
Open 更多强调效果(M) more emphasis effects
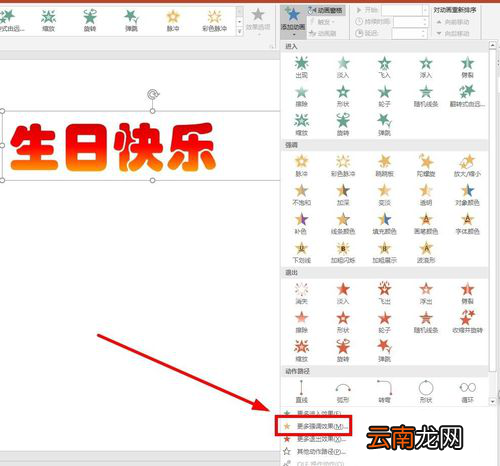314,426
